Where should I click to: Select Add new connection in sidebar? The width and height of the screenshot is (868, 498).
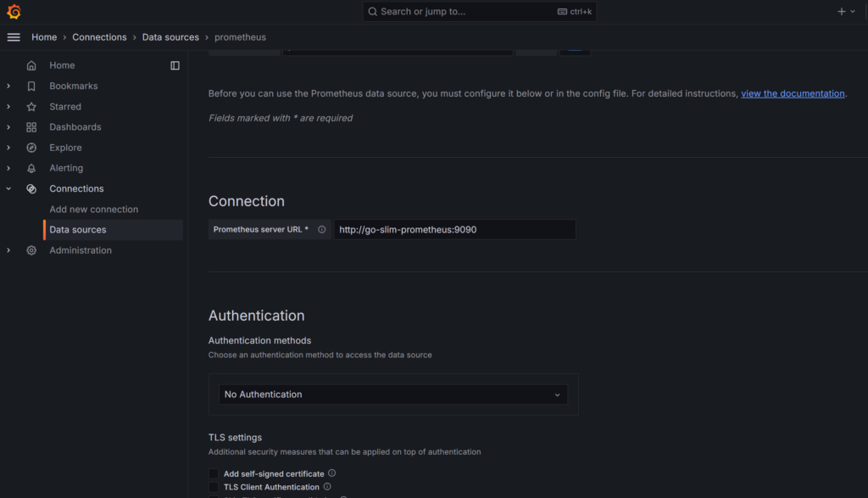click(93, 209)
